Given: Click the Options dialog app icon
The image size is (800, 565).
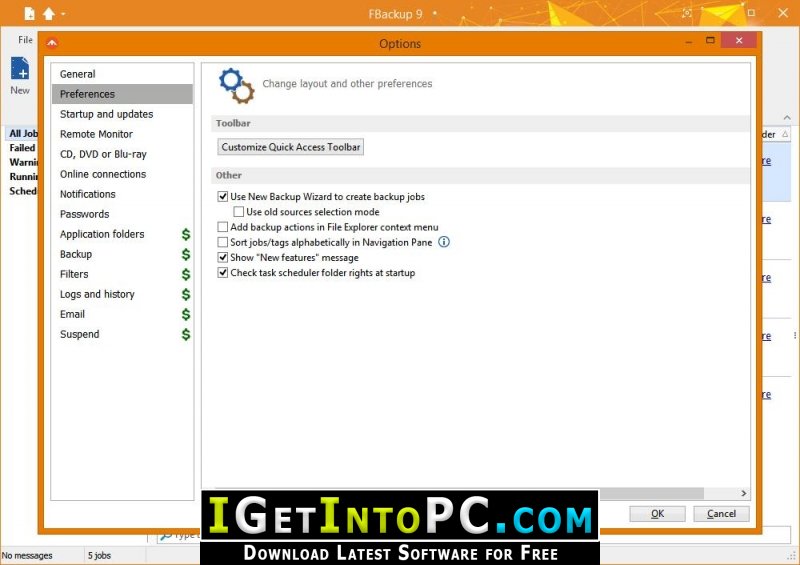Looking at the screenshot, I should click(x=52, y=43).
